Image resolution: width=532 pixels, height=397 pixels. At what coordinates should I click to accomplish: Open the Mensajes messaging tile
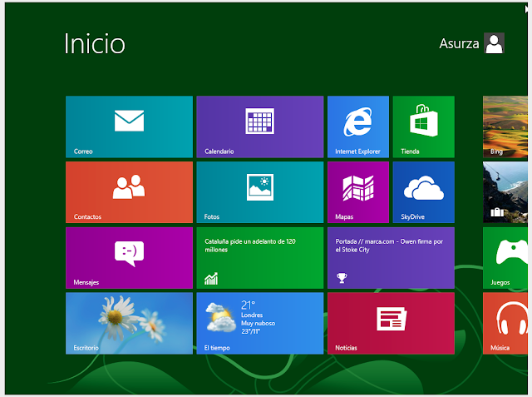click(129, 258)
